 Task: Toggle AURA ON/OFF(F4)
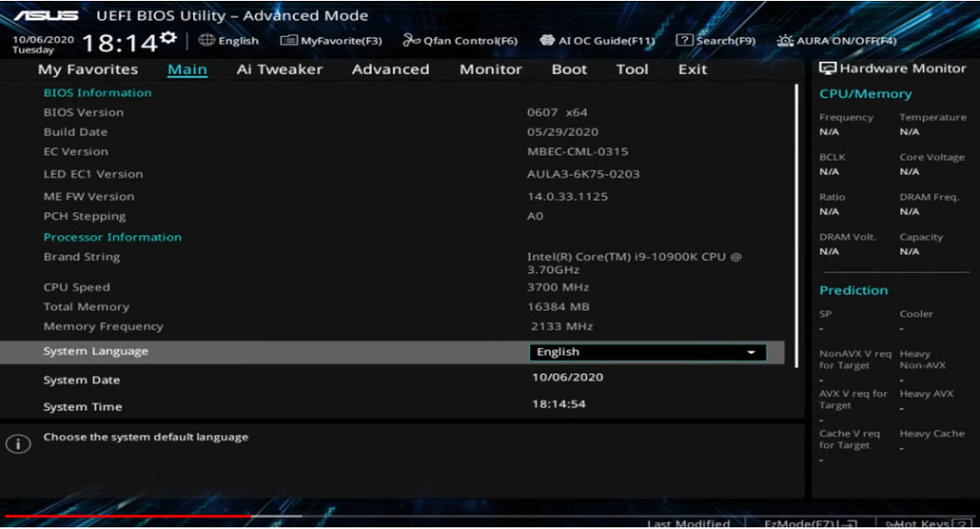point(836,41)
